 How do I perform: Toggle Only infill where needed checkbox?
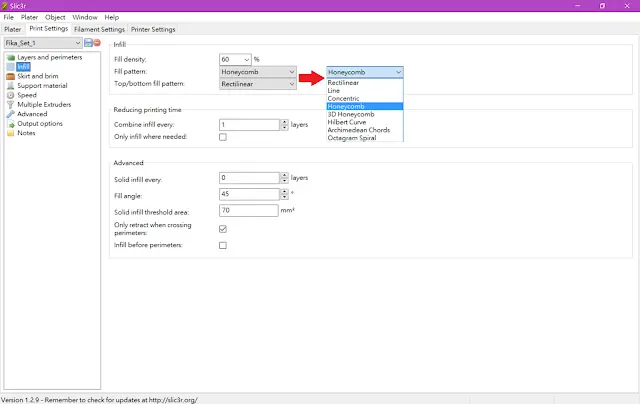click(223, 137)
